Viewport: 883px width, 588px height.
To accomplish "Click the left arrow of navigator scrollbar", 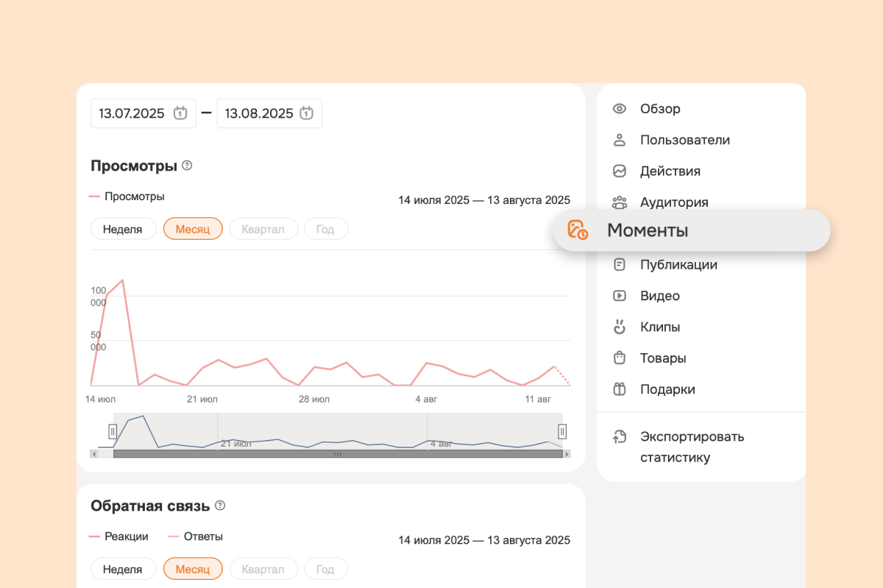I will 93,454.
